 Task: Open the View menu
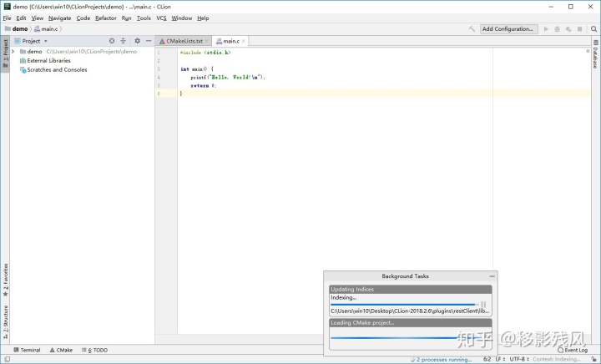[38, 18]
